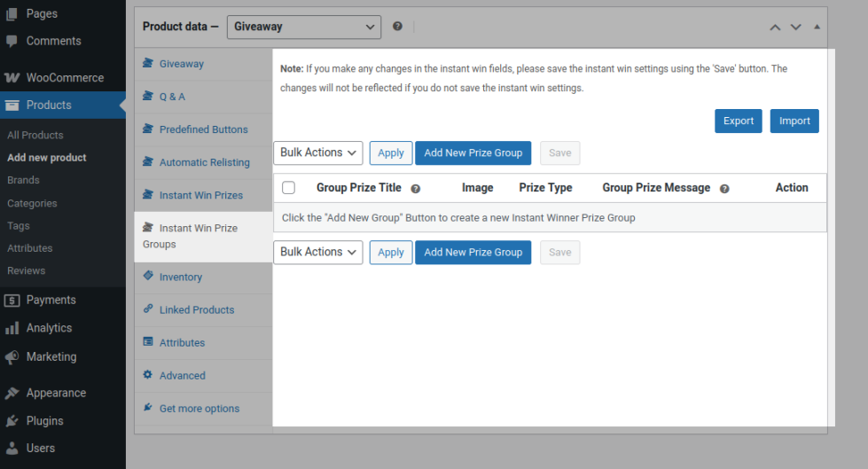Open the product type Giveaway dropdown
This screenshot has width=868, height=469.
[304, 27]
